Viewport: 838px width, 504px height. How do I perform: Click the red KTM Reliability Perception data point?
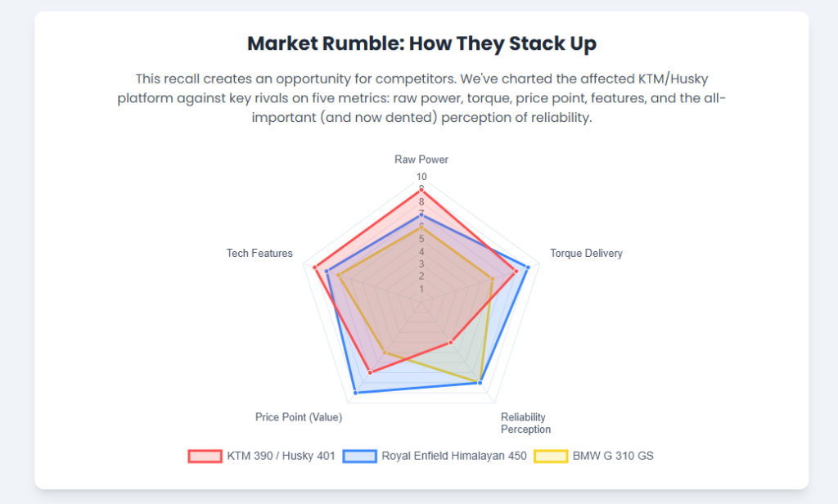point(451,343)
